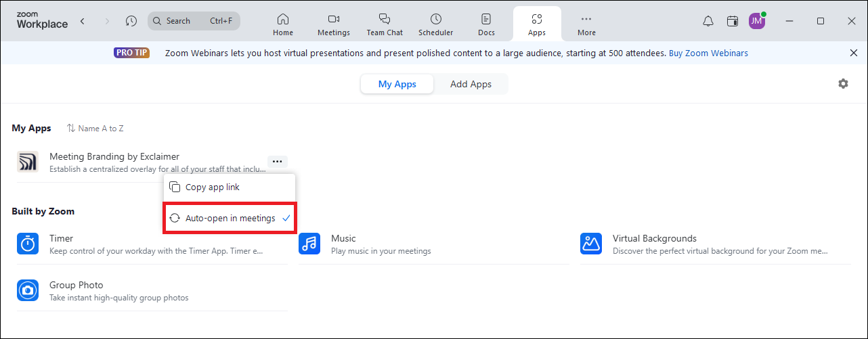Open notifications bell icon

tap(708, 21)
